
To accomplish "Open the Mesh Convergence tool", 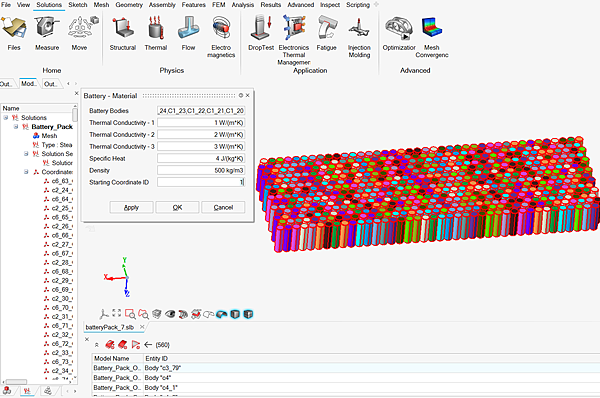I will click(432, 37).
